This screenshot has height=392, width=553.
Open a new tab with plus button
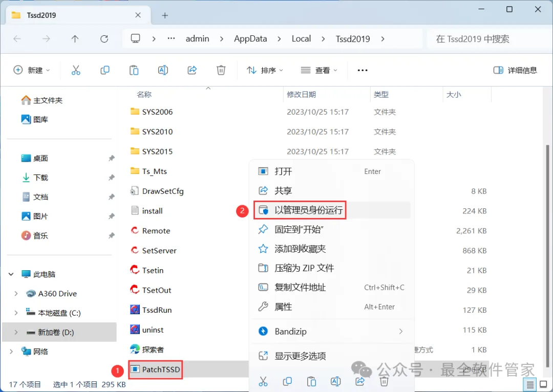(x=165, y=15)
